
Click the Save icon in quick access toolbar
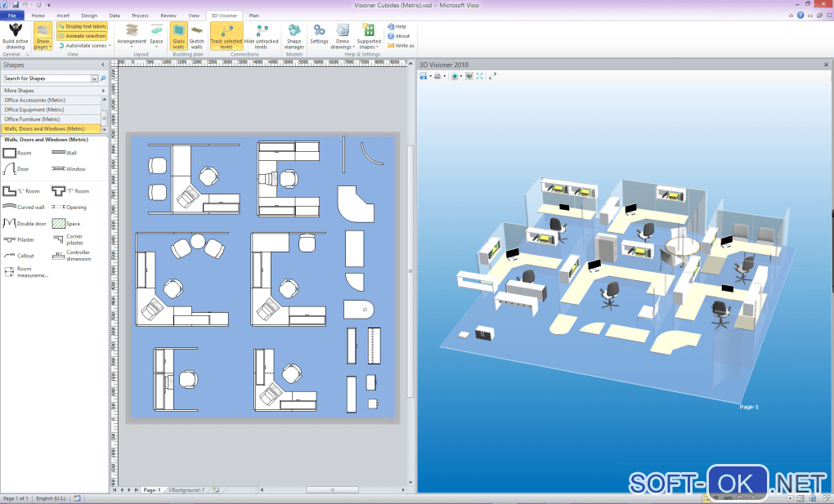point(16,5)
